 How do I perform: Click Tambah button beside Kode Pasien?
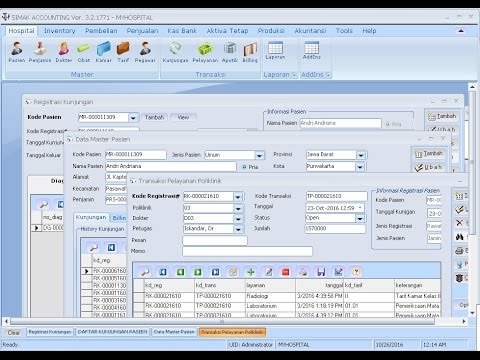[x=154, y=117]
